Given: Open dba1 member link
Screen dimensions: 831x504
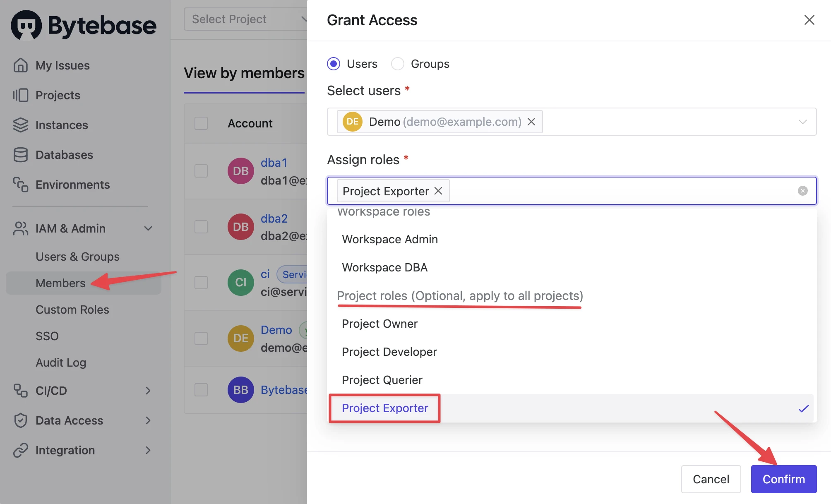Looking at the screenshot, I should coord(274,163).
